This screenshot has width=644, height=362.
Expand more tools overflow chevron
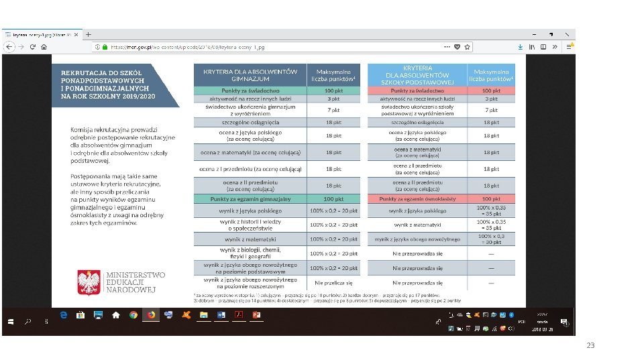click(555, 47)
